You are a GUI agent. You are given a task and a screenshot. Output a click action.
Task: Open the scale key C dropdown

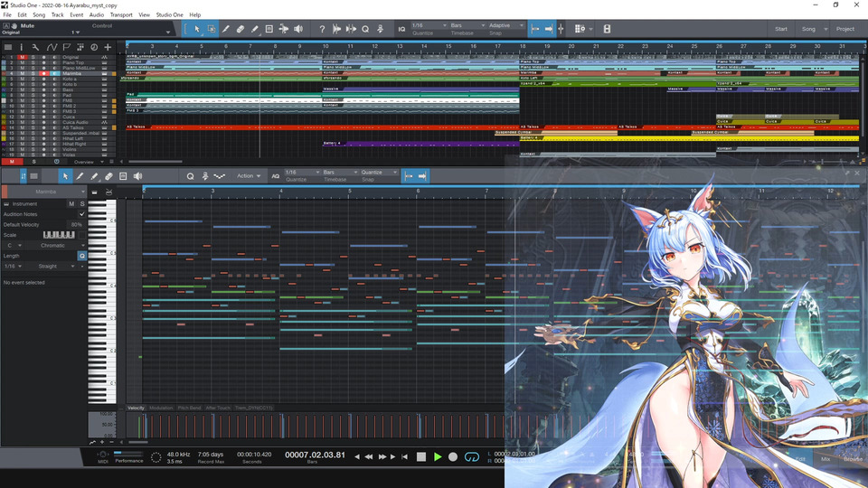pos(14,245)
